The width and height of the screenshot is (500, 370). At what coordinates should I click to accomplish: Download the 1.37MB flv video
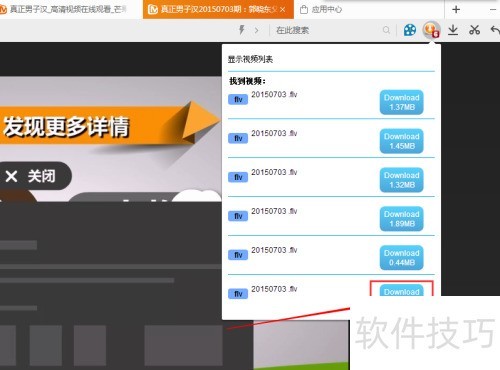coord(402,102)
